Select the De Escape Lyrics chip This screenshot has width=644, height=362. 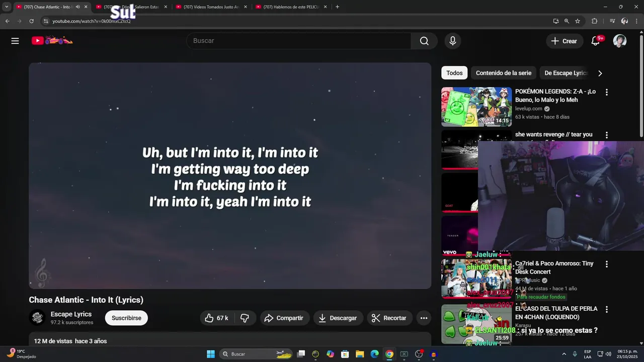pos(565,73)
